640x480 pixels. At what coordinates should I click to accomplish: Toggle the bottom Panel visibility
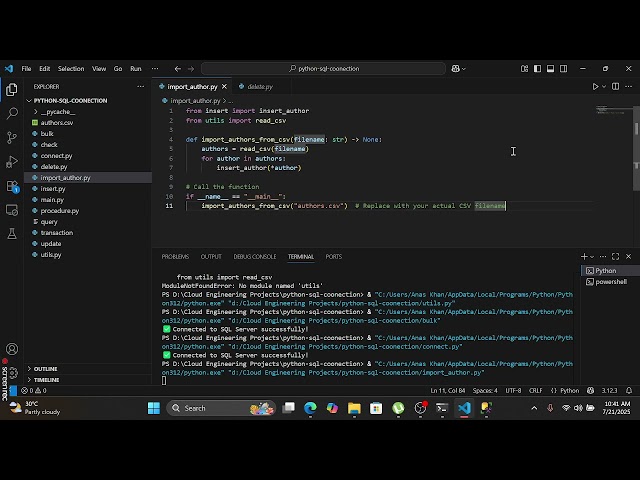click(551, 69)
